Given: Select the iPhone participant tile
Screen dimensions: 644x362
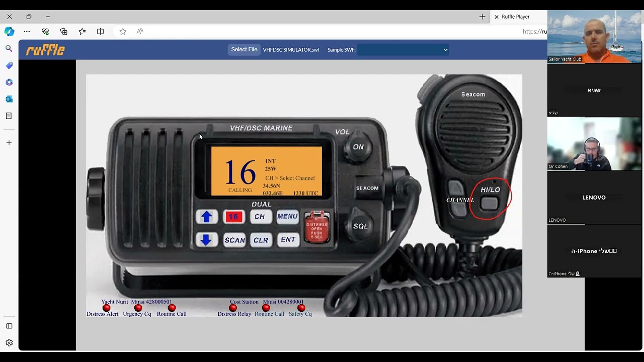Looking at the screenshot, I should 594,251.
